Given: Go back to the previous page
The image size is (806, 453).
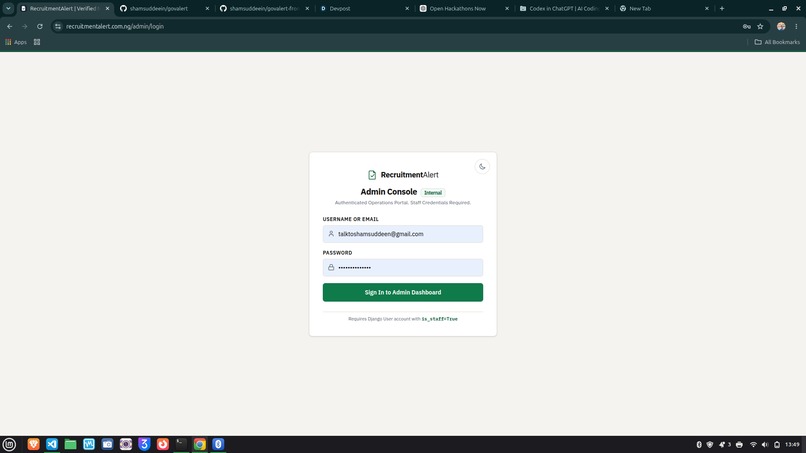Looking at the screenshot, I should (x=10, y=26).
